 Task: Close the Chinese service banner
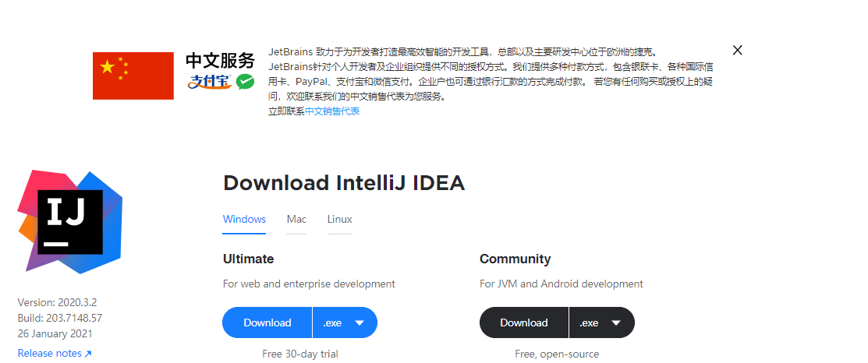click(x=737, y=51)
